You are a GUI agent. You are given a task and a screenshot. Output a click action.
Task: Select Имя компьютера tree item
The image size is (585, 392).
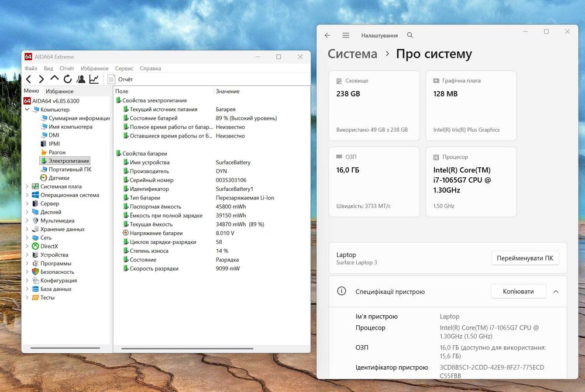[x=67, y=127]
